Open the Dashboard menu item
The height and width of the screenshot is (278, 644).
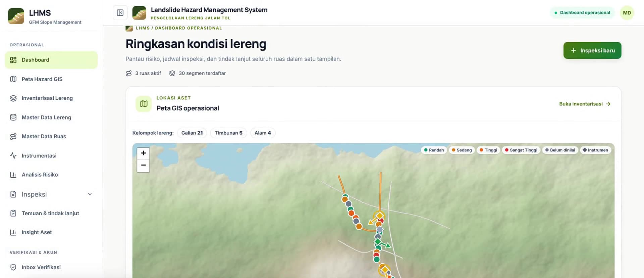pyautogui.click(x=51, y=60)
